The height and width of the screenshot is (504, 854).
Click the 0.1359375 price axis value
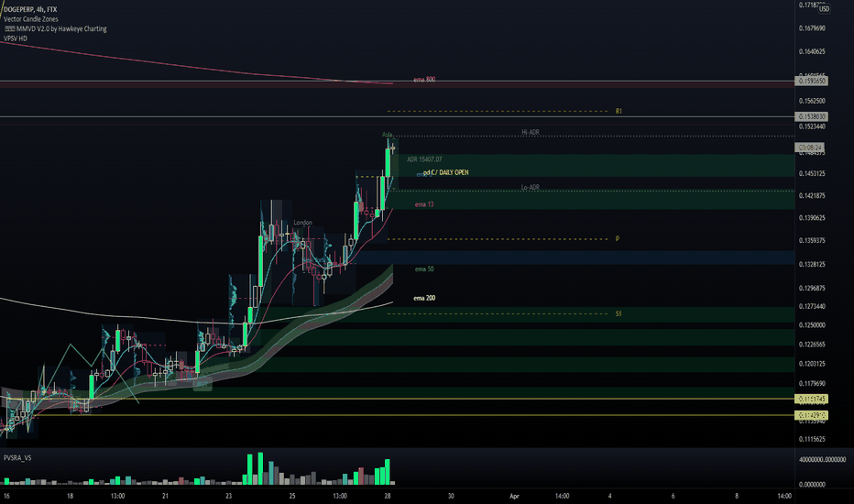tap(812, 241)
